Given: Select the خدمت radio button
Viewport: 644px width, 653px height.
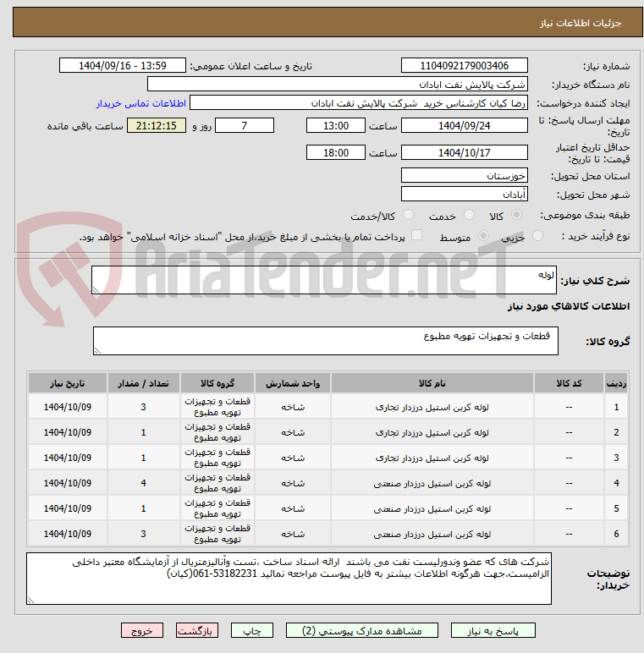Looking at the screenshot, I should click(x=469, y=215).
